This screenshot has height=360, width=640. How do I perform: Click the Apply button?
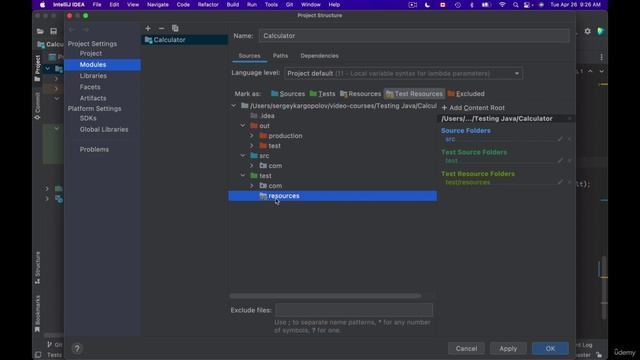508,349
